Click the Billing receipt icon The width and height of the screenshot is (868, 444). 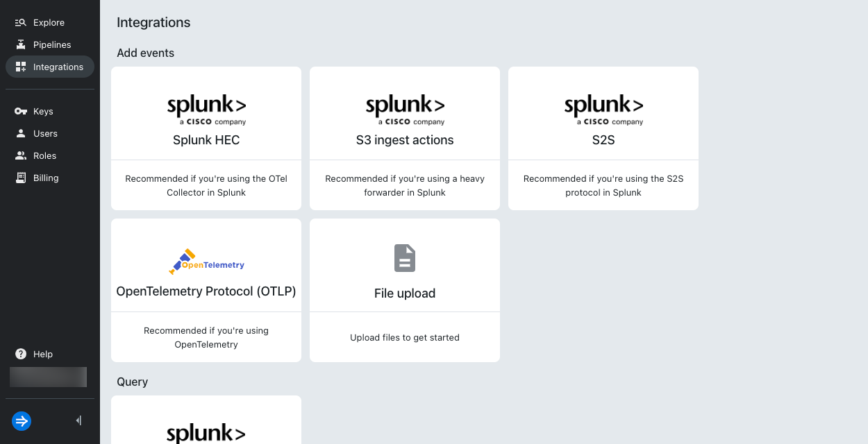(21, 178)
